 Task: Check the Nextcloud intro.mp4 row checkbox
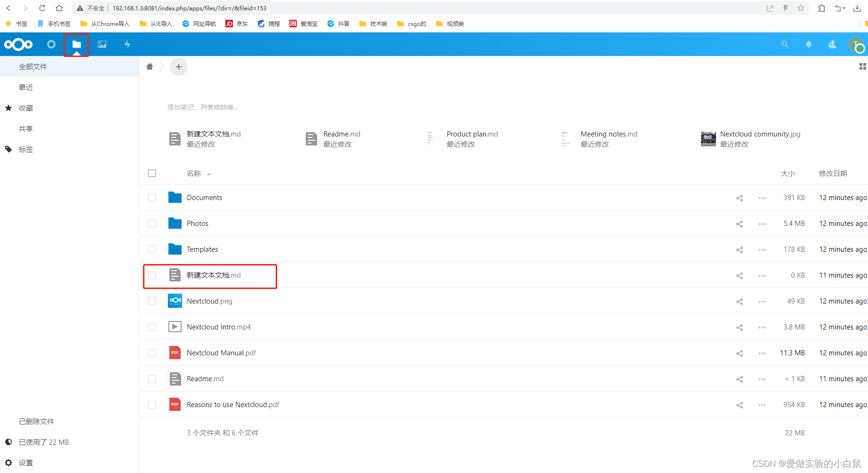[x=152, y=327]
